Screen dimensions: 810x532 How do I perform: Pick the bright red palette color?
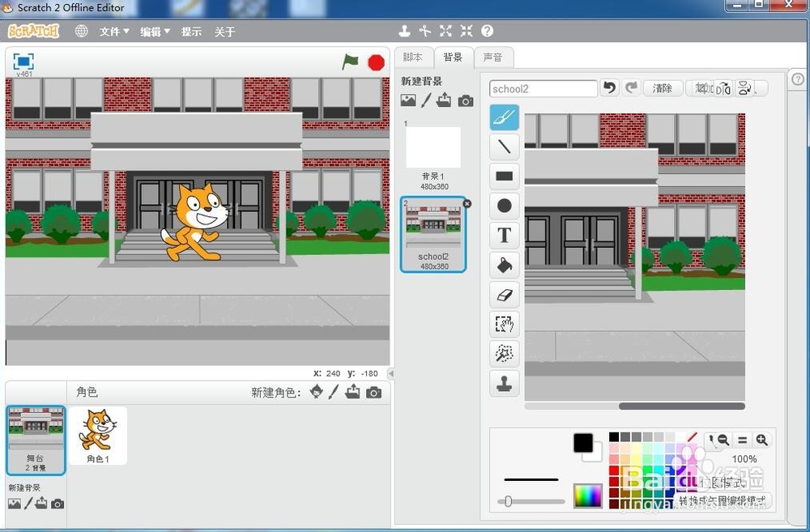tap(614, 470)
